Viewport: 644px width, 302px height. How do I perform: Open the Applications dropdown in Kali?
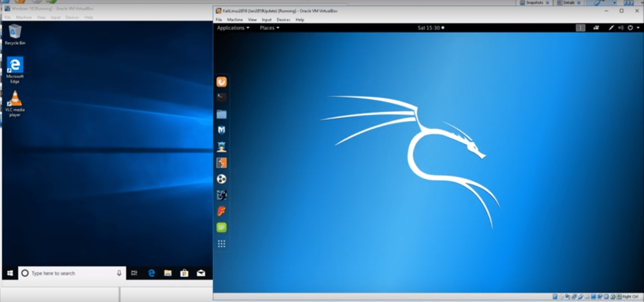click(232, 27)
